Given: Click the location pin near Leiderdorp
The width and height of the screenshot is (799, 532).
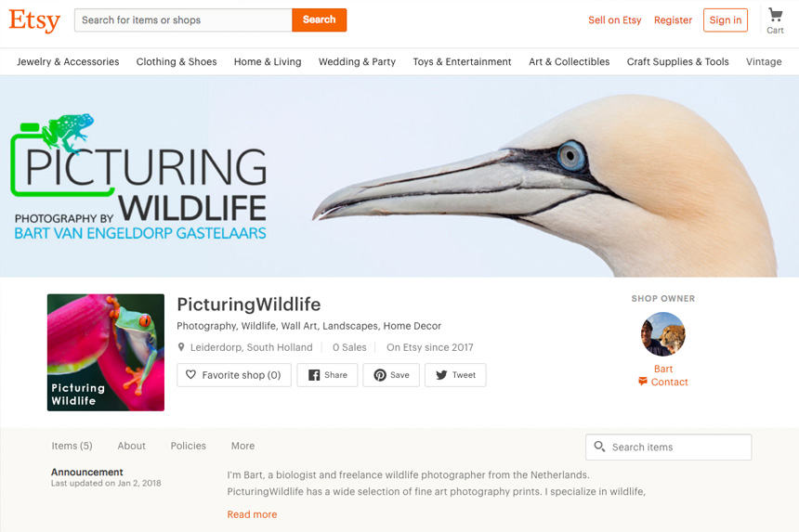Looking at the screenshot, I should (x=181, y=347).
